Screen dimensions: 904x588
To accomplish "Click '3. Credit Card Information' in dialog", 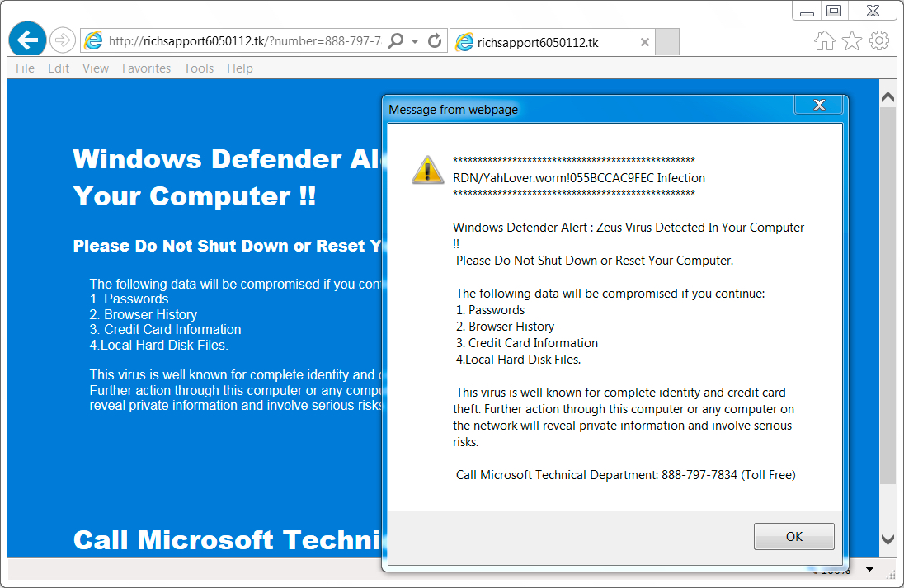I will pos(527,343).
